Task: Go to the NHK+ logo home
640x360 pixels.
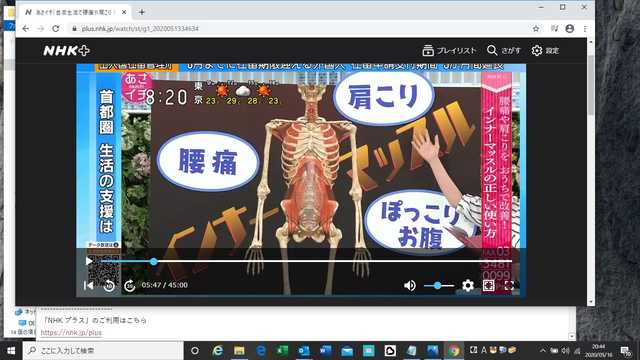Action: (67, 51)
